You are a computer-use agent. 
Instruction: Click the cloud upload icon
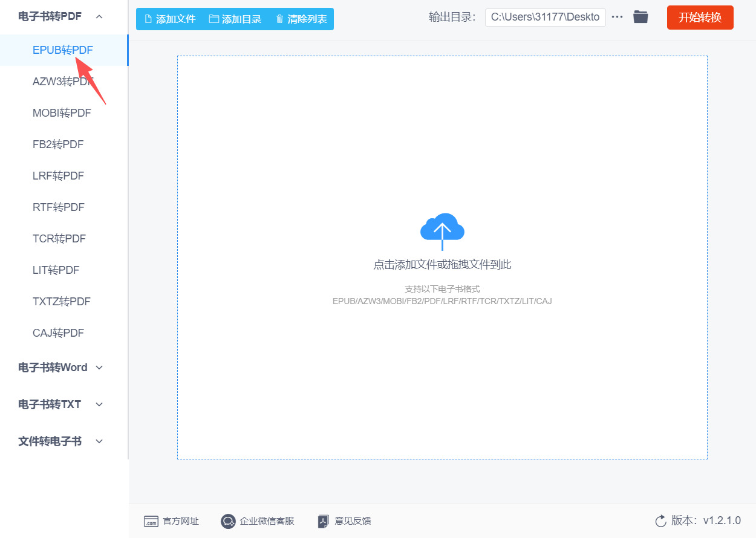click(442, 232)
